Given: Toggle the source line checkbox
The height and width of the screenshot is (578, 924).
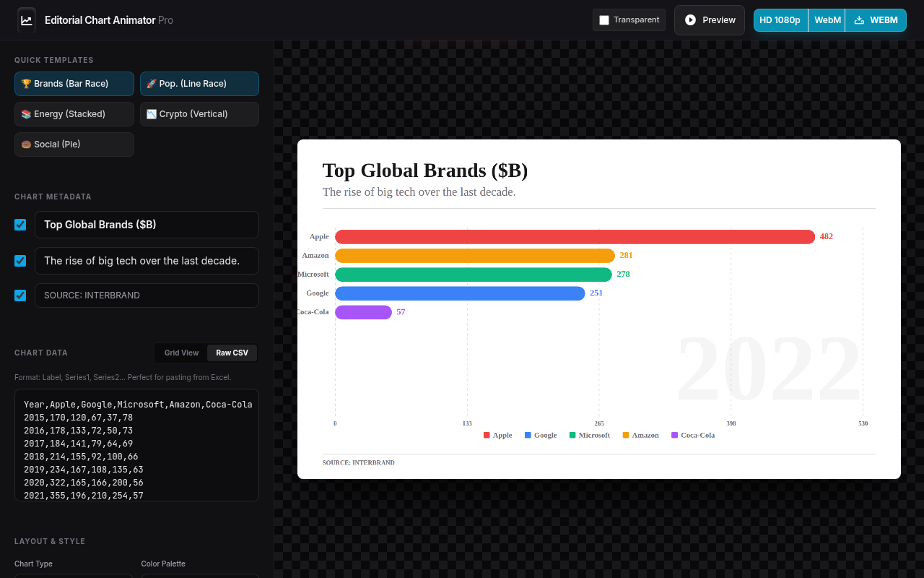Looking at the screenshot, I should pos(20,296).
